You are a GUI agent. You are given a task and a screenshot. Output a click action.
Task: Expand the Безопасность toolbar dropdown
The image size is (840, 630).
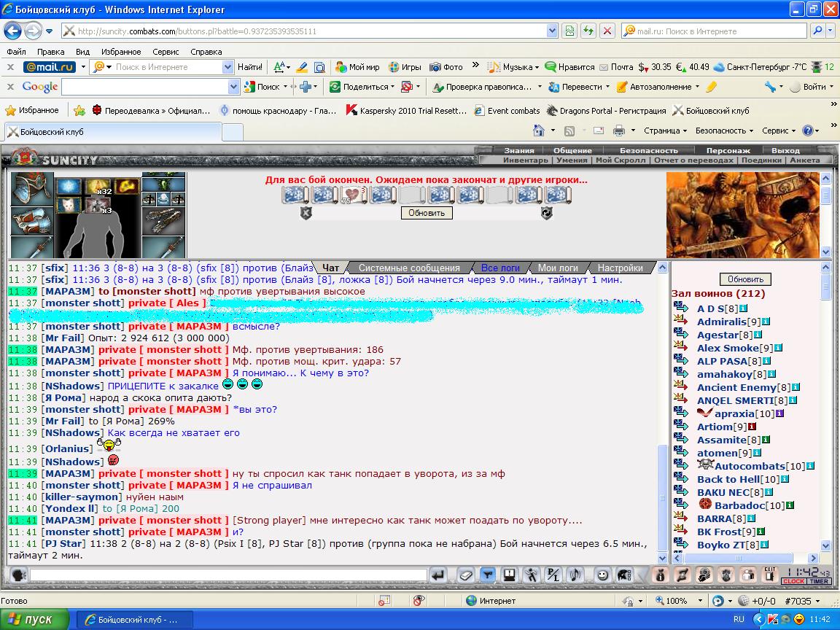tap(724, 131)
